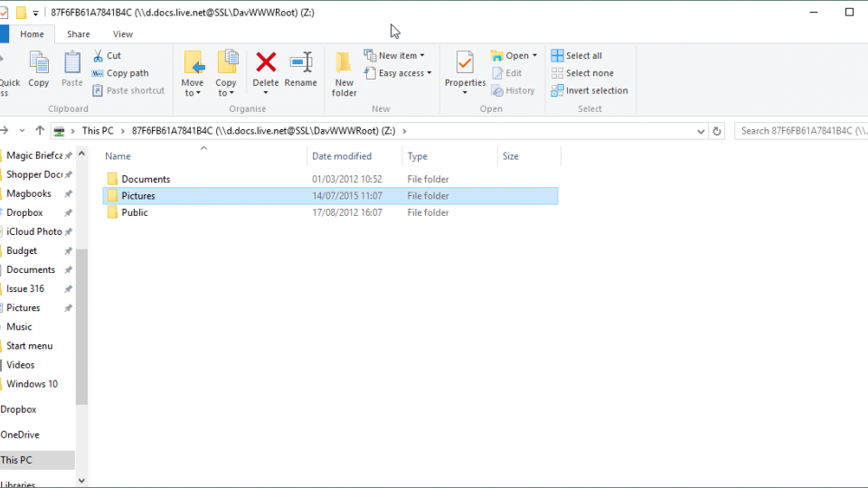This screenshot has height=488, width=868.
Task: Expand the New item dropdown
Action: coord(395,56)
